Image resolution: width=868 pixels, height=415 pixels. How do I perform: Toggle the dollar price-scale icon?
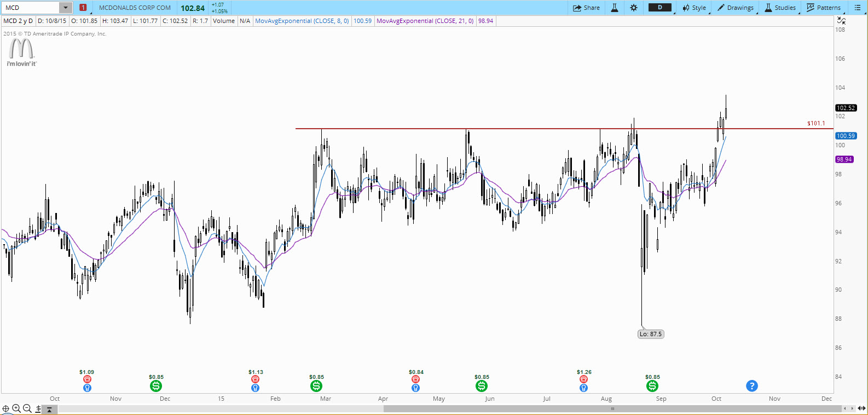38,408
